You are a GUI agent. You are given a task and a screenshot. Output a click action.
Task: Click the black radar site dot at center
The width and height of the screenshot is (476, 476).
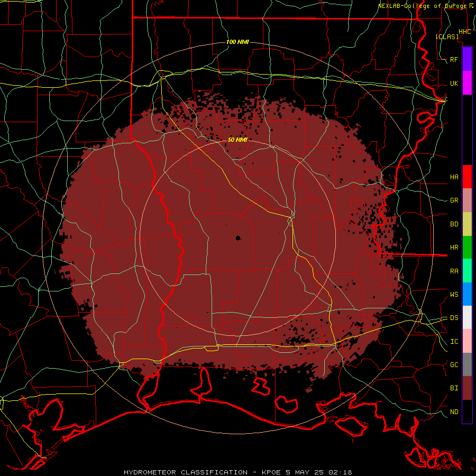coord(239,238)
